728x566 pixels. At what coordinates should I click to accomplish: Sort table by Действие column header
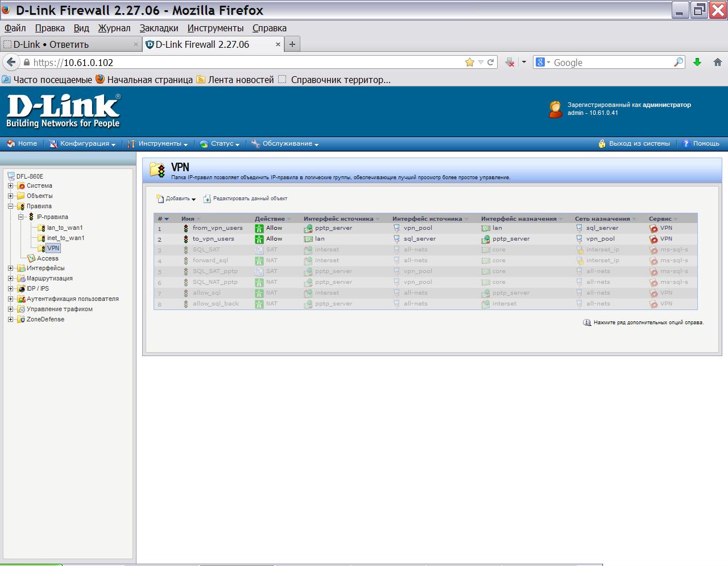click(270, 218)
